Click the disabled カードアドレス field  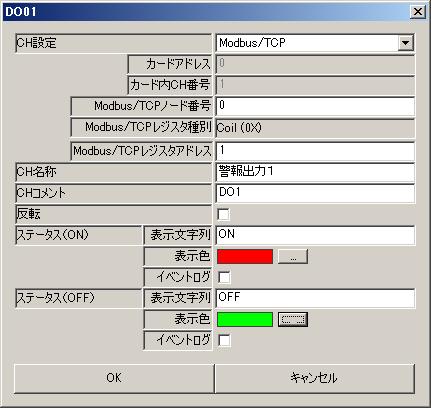tap(315, 64)
